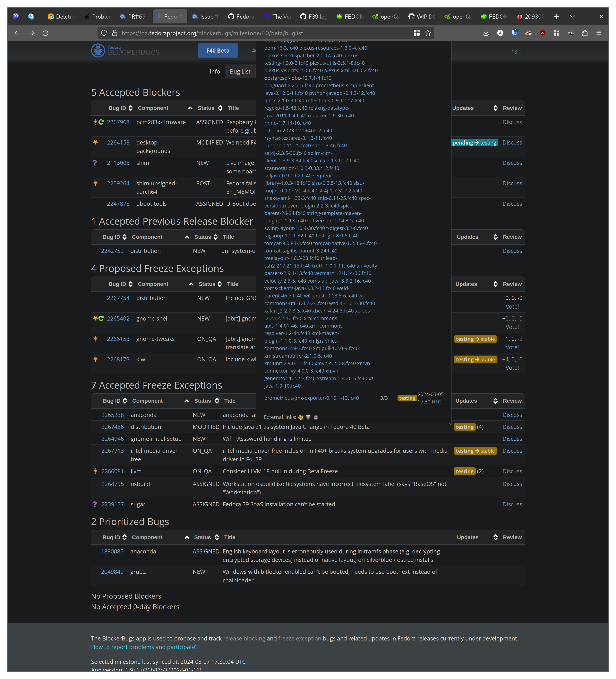Select the F40 Beta milestone tab

tap(218, 50)
